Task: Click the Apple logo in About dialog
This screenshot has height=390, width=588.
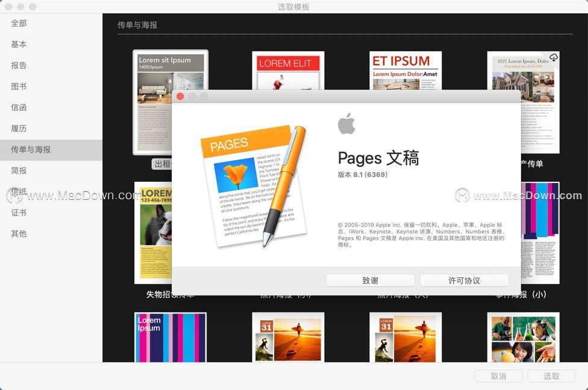Action: point(346,123)
